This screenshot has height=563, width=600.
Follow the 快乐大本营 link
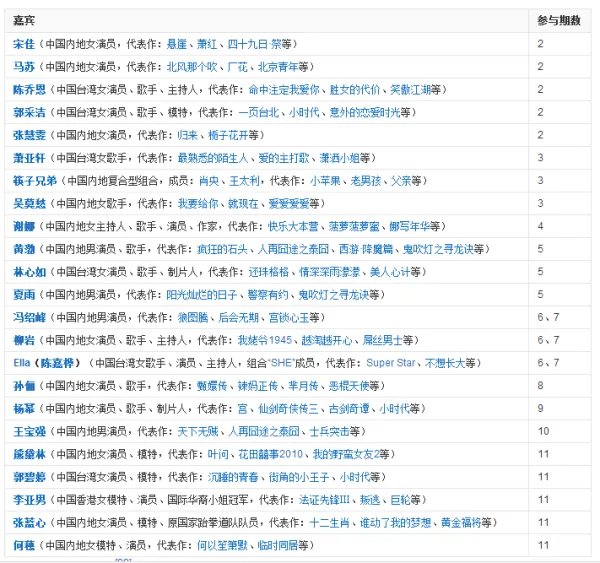click(293, 227)
